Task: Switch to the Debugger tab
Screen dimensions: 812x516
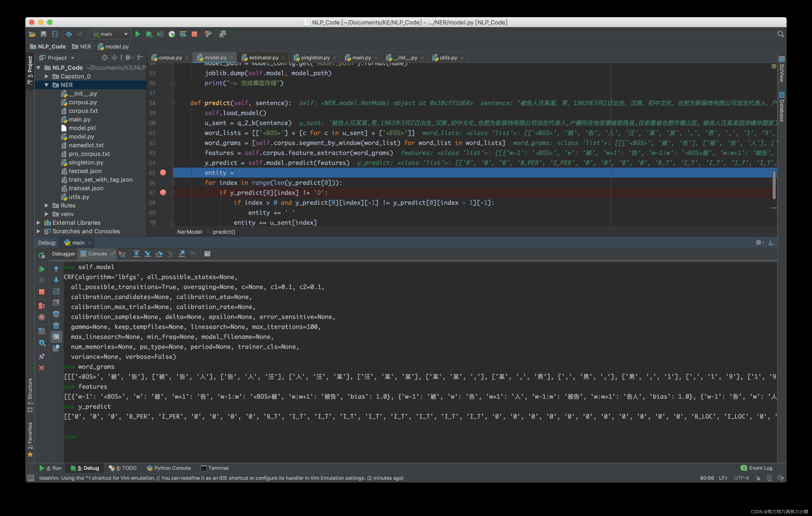Action: 63,254
